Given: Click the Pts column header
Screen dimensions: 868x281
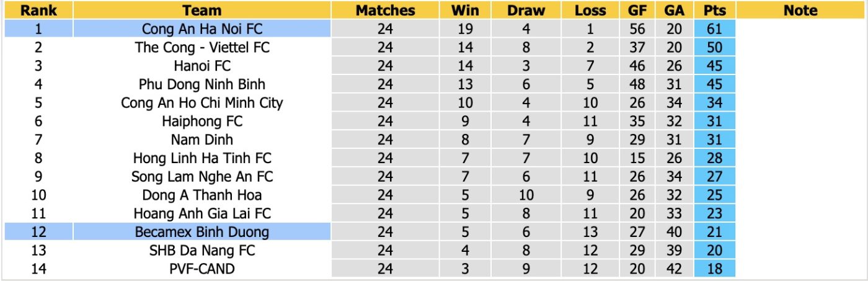Looking at the screenshot, I should click(714, 10).
